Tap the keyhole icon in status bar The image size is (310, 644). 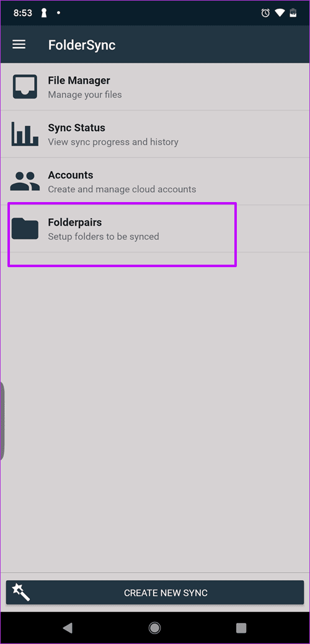(x=43, y=13)
